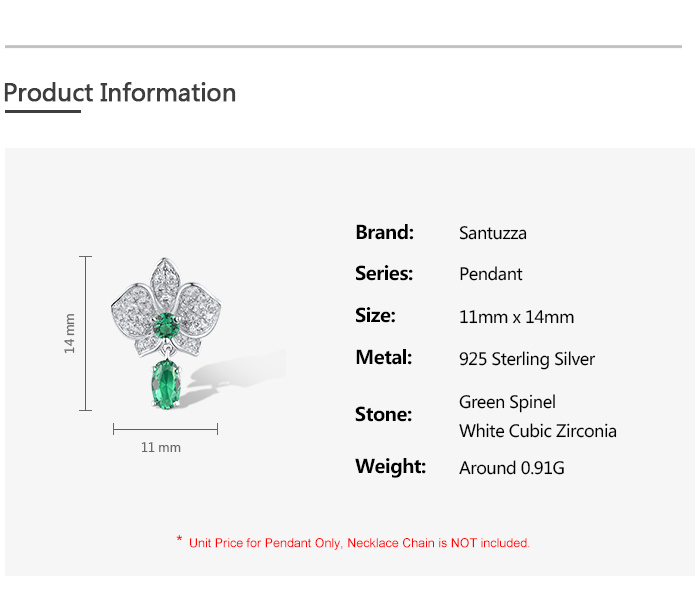Click the Brand: label

384,232
